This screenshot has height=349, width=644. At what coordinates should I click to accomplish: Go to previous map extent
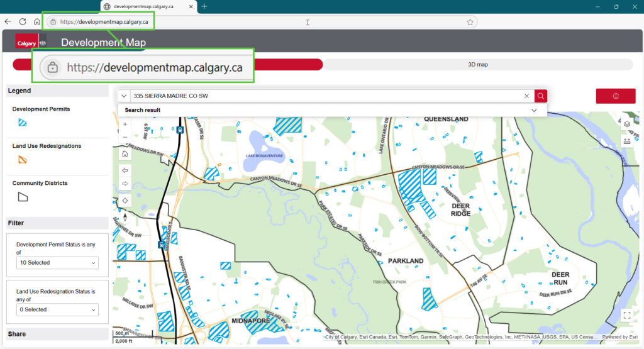(125, 170)
